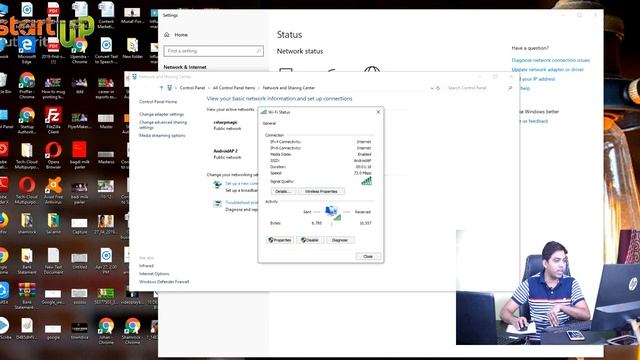
Task: Select Network & Internet heading in Settings
Action: (185, 67)
